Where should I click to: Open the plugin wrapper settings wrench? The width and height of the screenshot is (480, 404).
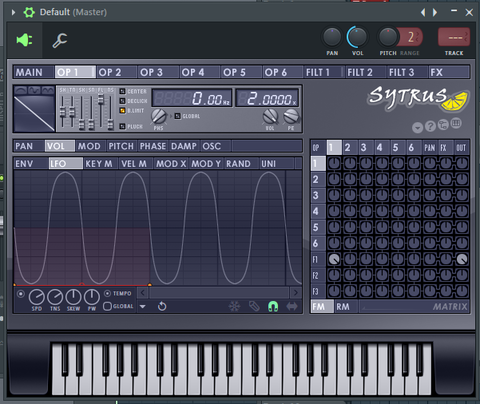point(60,40)
